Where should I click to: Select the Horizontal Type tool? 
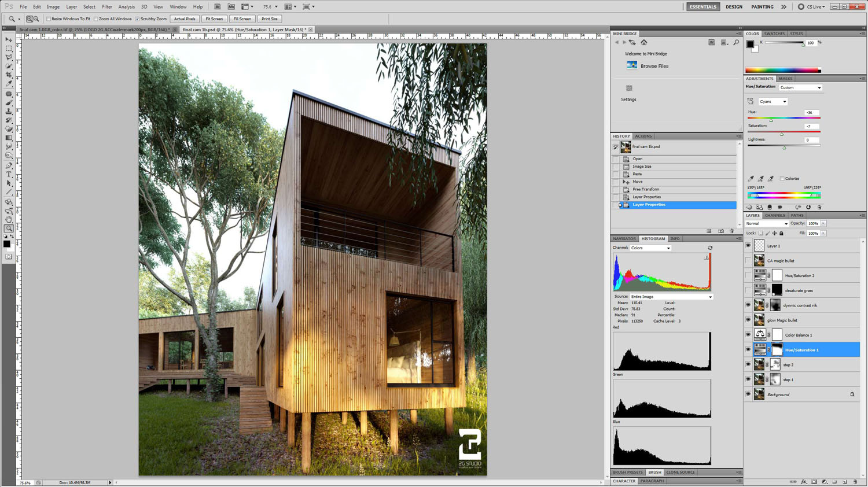[x=9, y=174]
